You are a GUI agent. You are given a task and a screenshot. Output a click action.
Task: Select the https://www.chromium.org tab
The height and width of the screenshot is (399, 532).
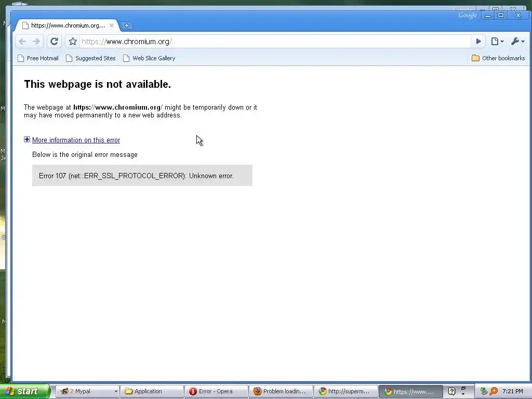pos(67,25)
